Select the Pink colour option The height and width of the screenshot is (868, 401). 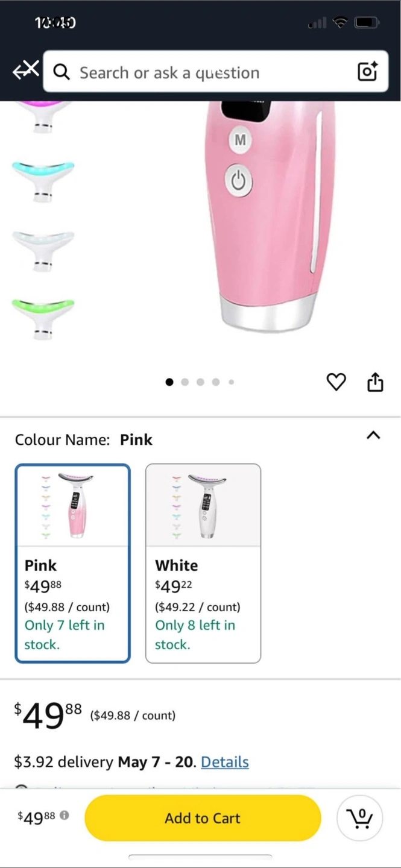tap(72, 563)
